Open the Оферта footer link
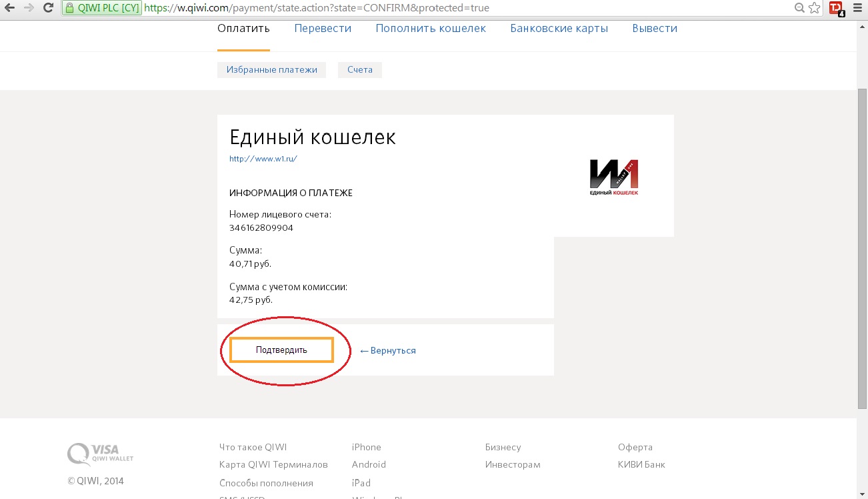 tap(635, 447)
